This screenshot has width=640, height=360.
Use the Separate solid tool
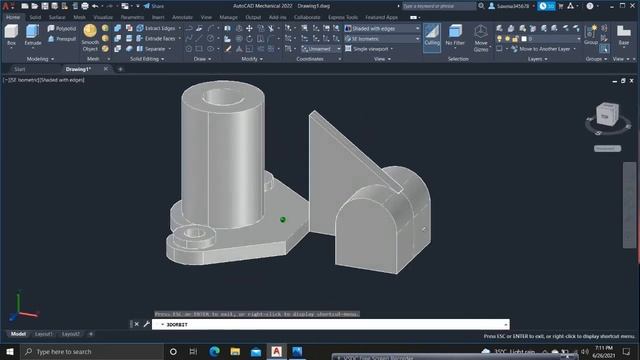pyautogui.click(x=151, y=49)
